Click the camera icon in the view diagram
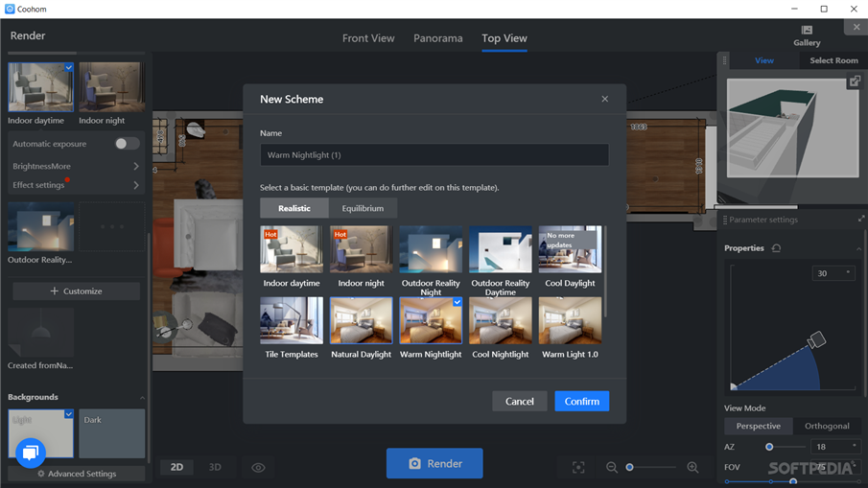Screen dimensions: 868x488 tap(816, 339)
